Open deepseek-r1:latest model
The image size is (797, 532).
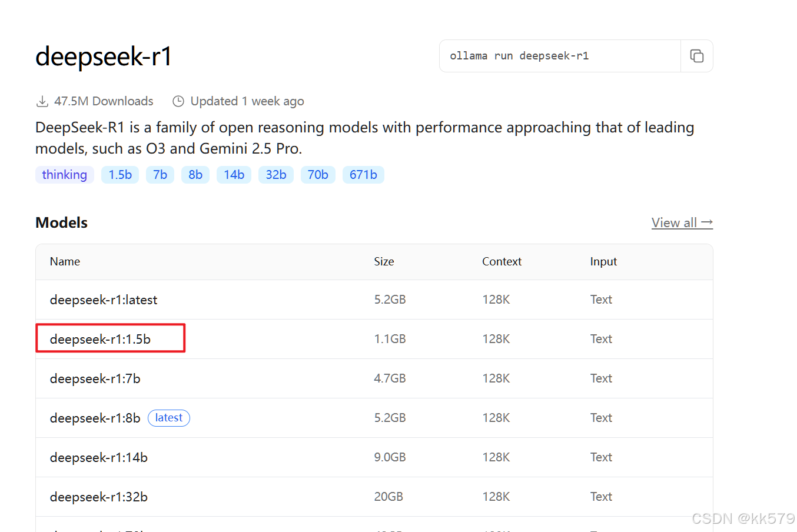click(x=104, y=300)
